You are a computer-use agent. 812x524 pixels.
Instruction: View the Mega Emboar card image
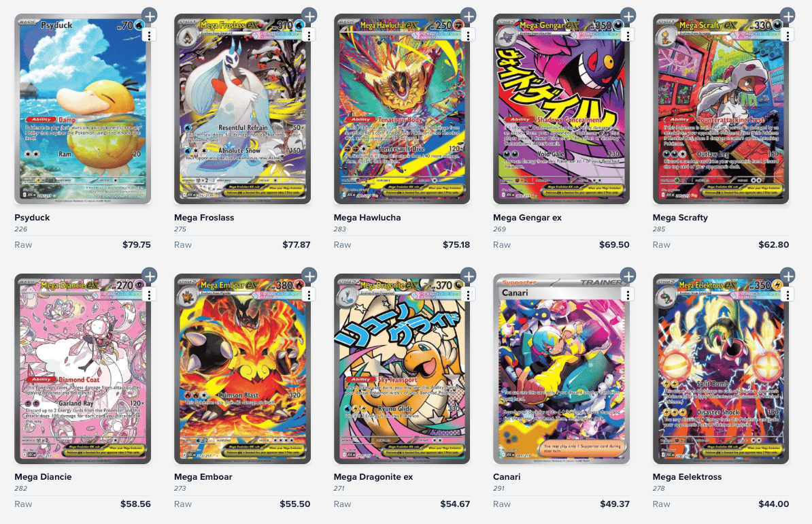click(242, 369)
